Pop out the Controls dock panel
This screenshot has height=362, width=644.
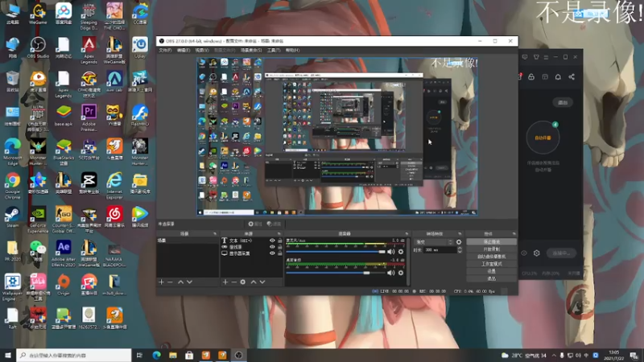pyautogui.click(x=514, y=233)
